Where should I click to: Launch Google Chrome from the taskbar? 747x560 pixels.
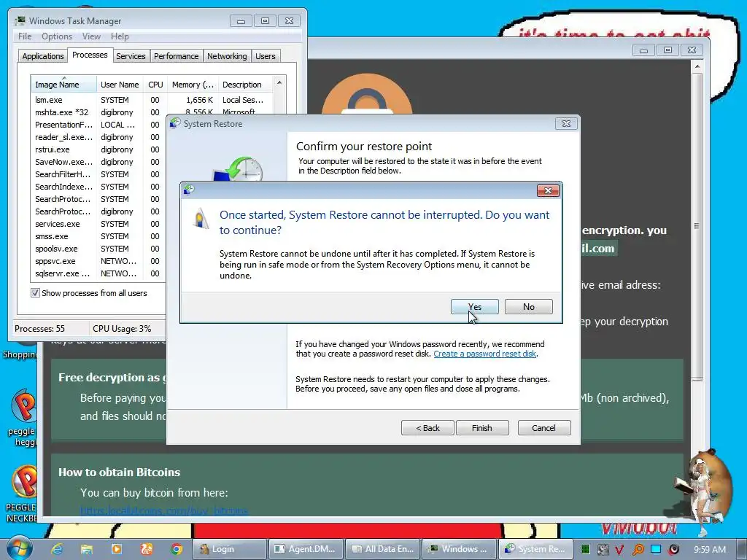(x=177, y=549)
